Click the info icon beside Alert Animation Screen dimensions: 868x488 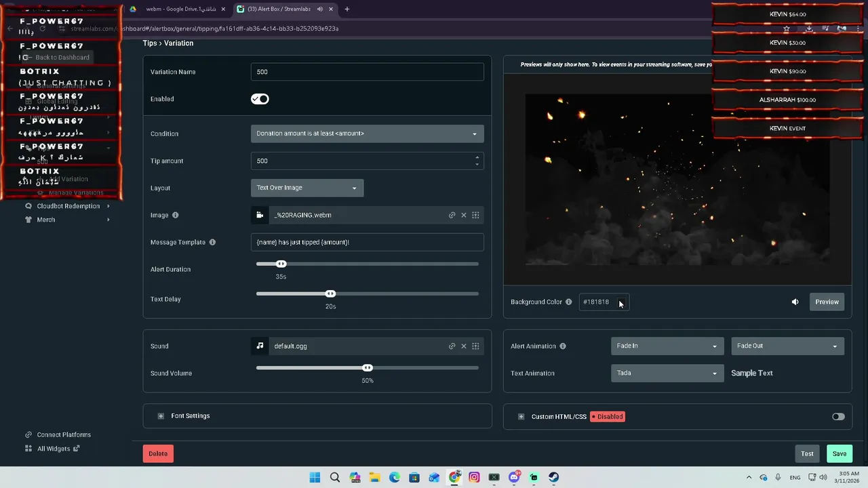(x=562, y=346)
